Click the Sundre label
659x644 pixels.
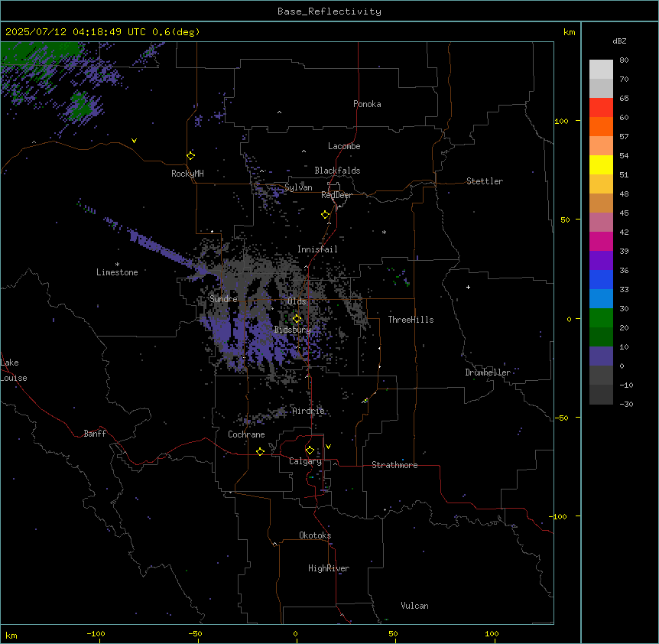tap(223, 299)
